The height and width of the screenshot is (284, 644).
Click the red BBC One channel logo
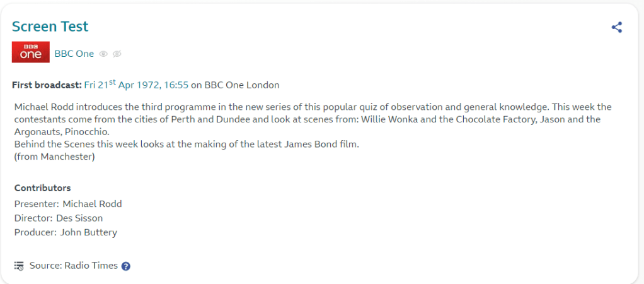click(30, 53)
